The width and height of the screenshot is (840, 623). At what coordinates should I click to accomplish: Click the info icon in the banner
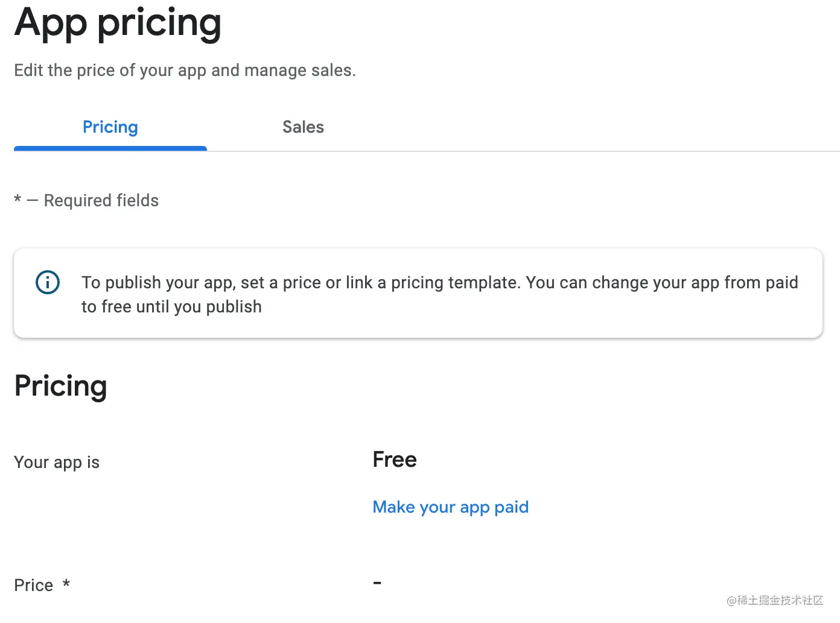coord(48,282)
